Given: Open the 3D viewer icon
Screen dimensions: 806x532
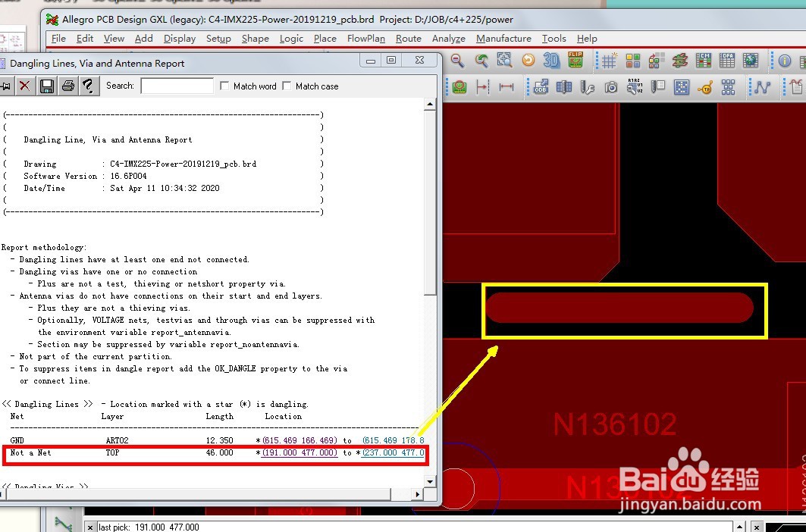Looking at the screenshot, I should click(551, 61).
